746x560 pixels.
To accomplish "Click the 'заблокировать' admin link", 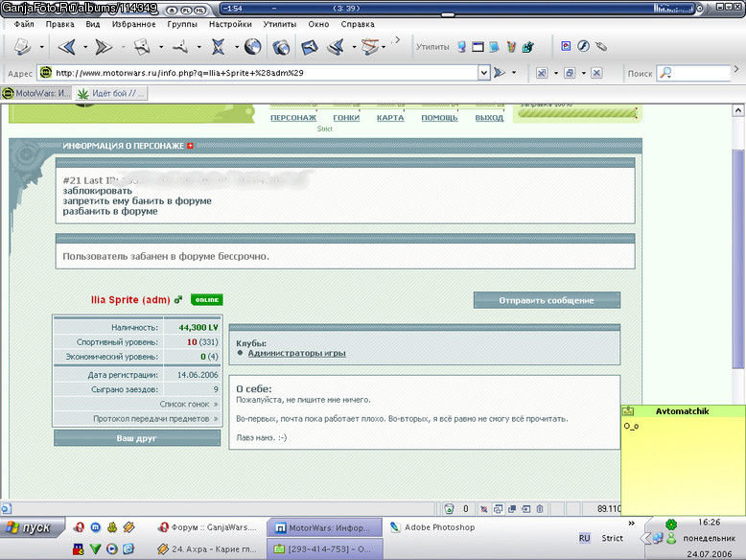I will coord(98,191).
